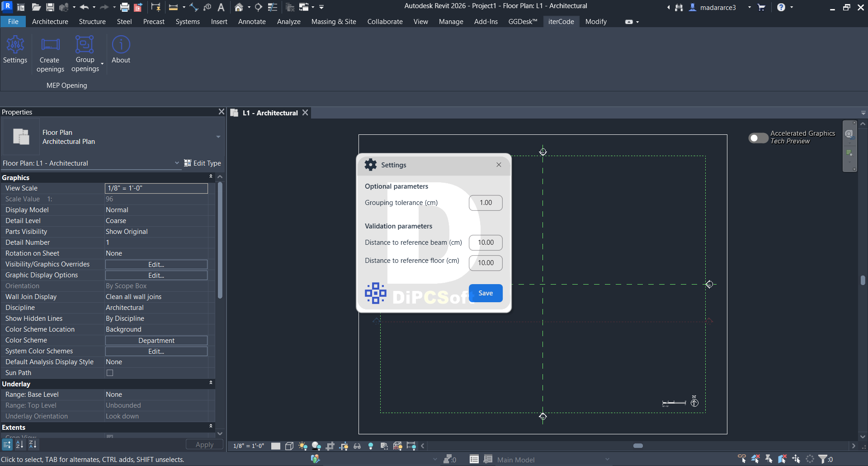Click Reveal Hidden Elements lightbulb icon

coord(371,446)
